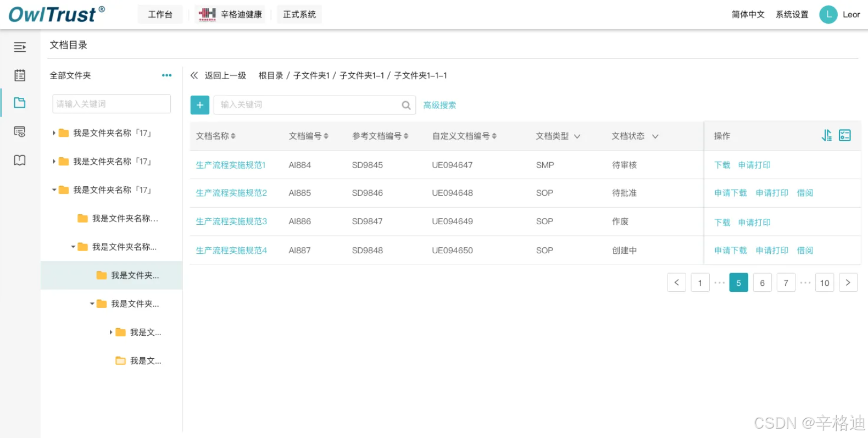The image size is (868, 438).
Task: Open document 生产流程实施规范4
Action: point(231,251)
